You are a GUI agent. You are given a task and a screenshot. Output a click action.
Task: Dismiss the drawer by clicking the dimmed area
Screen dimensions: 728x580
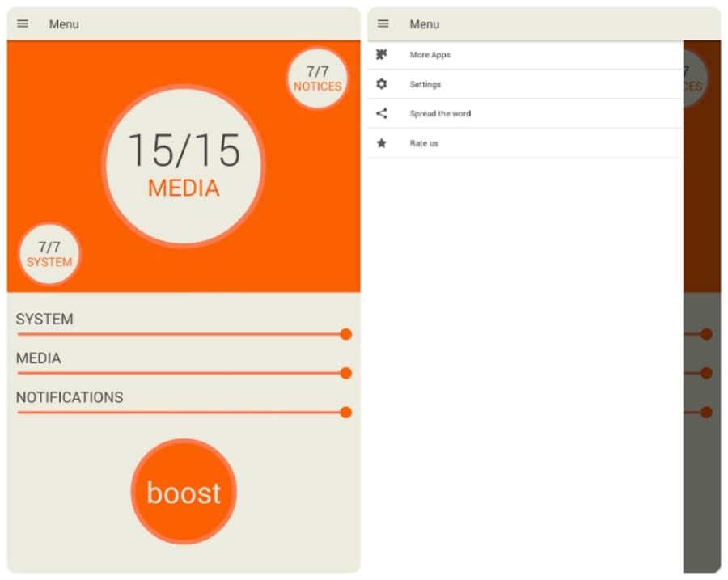tap(701, 485)
